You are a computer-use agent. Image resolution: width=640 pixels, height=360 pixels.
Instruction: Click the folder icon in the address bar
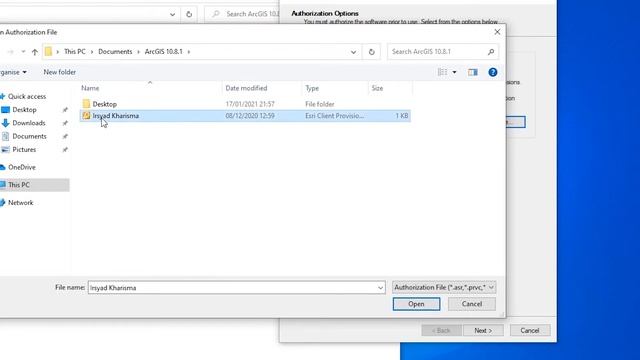[48, 52]
